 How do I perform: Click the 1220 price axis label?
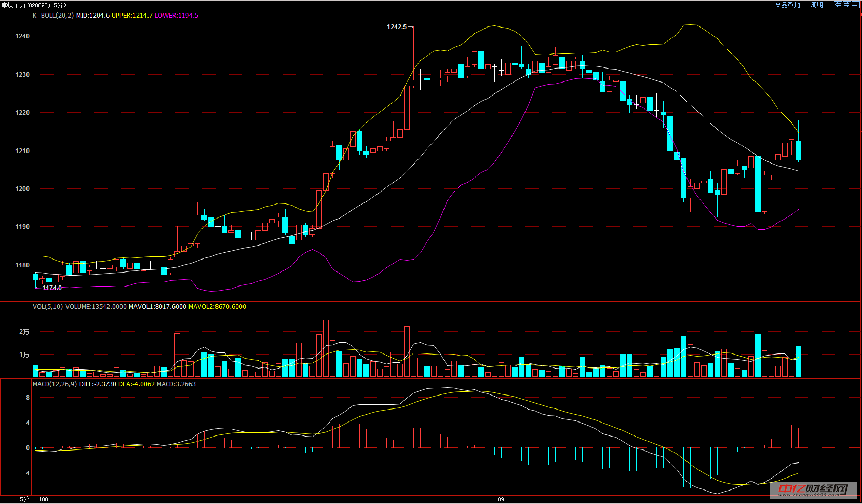tap(22, 113)
